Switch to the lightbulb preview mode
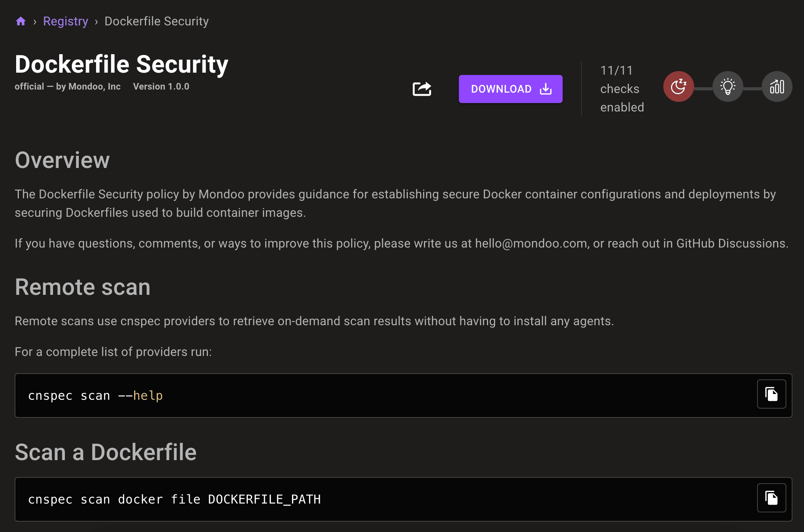Screen dimensions: 804x532 [728, 86]
